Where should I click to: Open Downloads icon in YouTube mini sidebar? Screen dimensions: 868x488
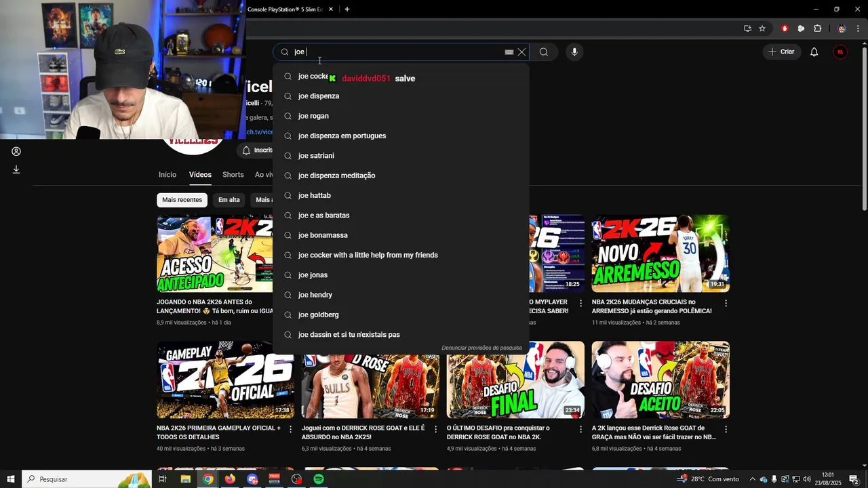[x=16, y=169]
